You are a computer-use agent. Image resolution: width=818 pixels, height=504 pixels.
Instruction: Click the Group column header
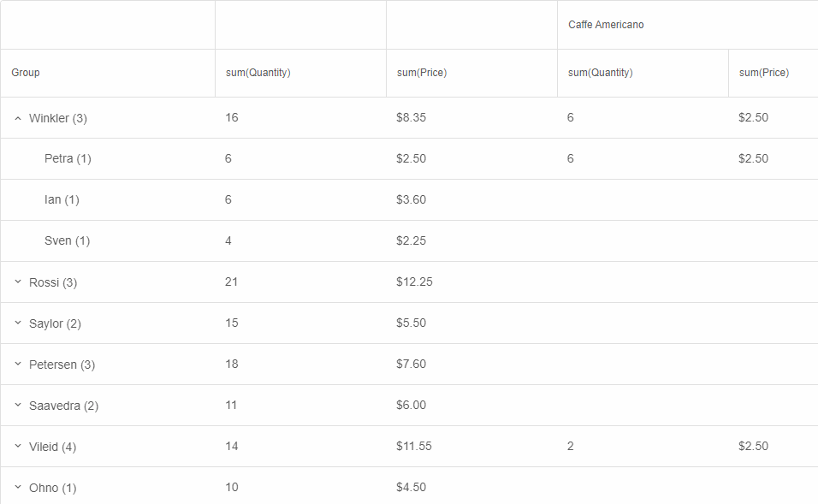click(26, 73)
